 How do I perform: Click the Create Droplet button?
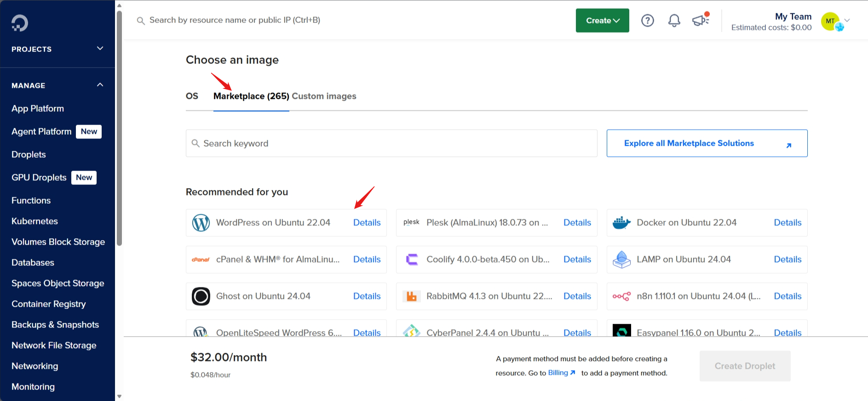point(745,366)
